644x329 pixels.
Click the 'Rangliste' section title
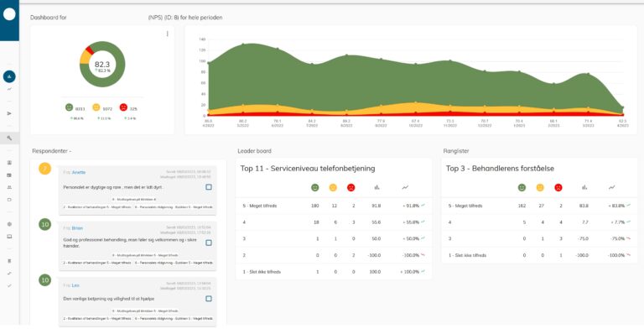tap(457, 151)
